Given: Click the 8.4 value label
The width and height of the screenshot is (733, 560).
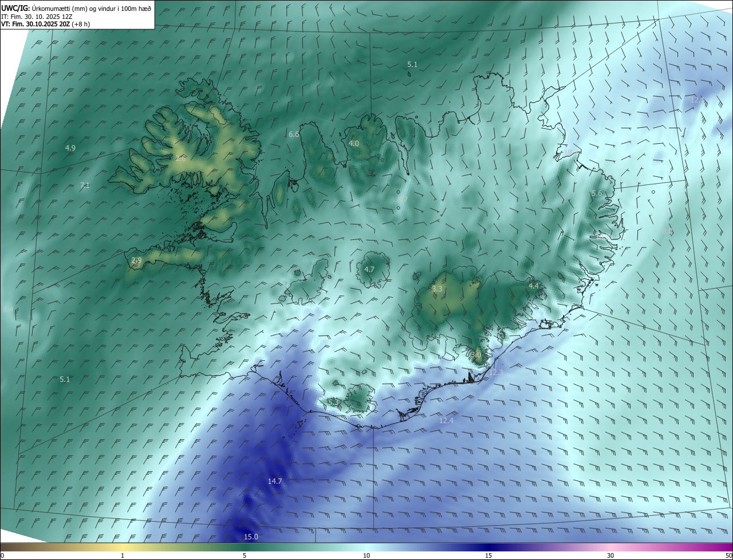Looking at the screenshot, I should [8, 309].
